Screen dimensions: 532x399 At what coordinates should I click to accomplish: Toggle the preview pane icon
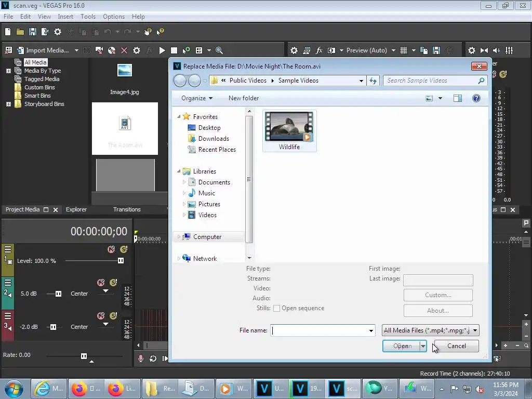coord(458,98)
